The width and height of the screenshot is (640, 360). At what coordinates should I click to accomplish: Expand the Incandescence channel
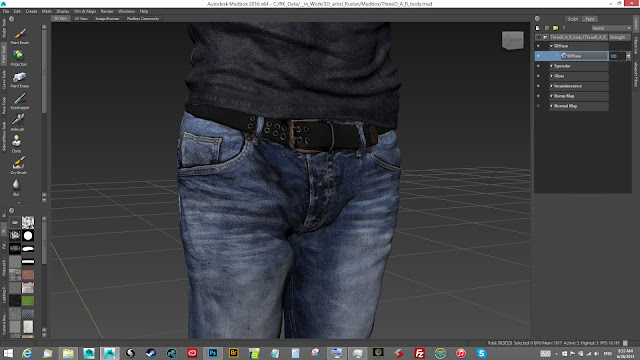coord(551,86)
